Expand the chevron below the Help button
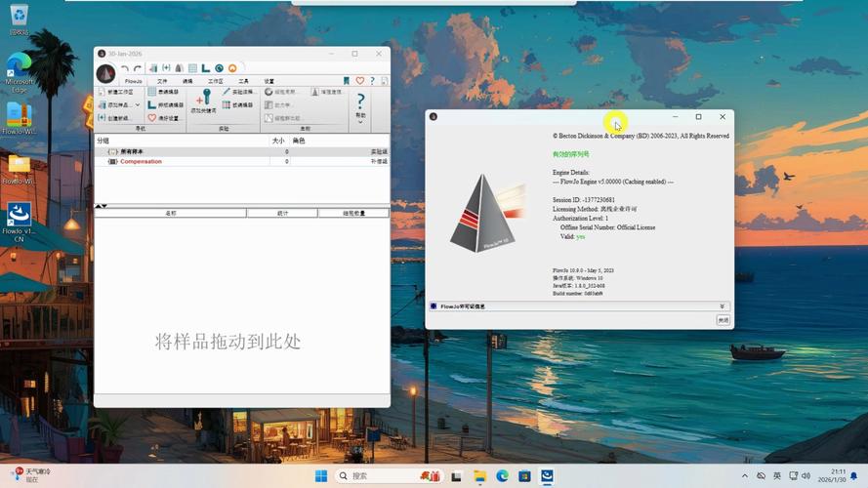 360,122
